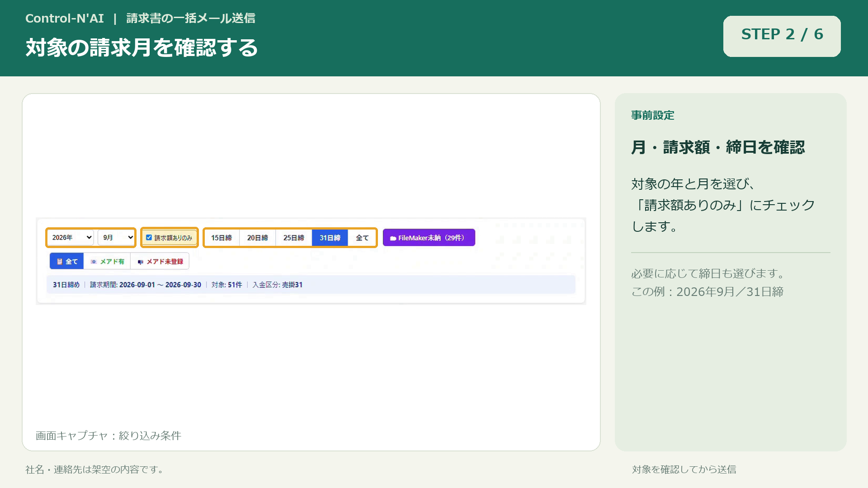Click the icon beside メアド未登録
The image size is (868, 488).
141,262
